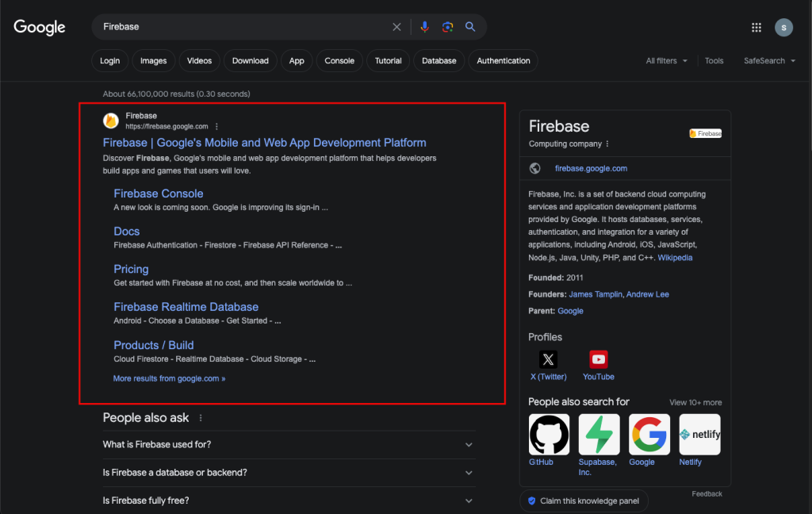Click the Tools button

(x=714, y=60)
